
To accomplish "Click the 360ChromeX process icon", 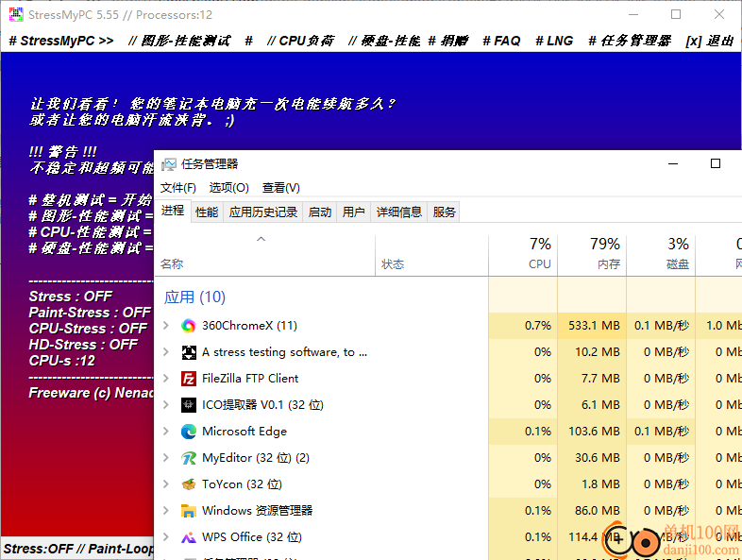I will pos(189,326).
